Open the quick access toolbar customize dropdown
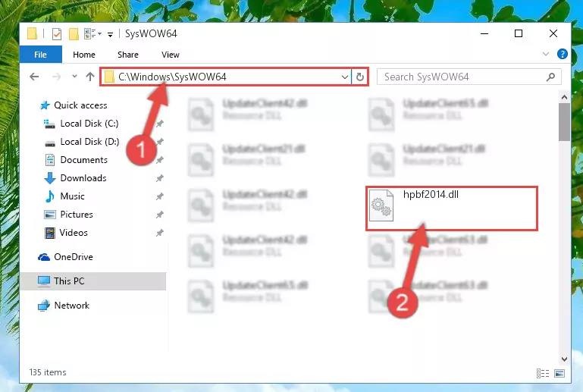This screenshot has width=583, height=392. pos(110,35)
